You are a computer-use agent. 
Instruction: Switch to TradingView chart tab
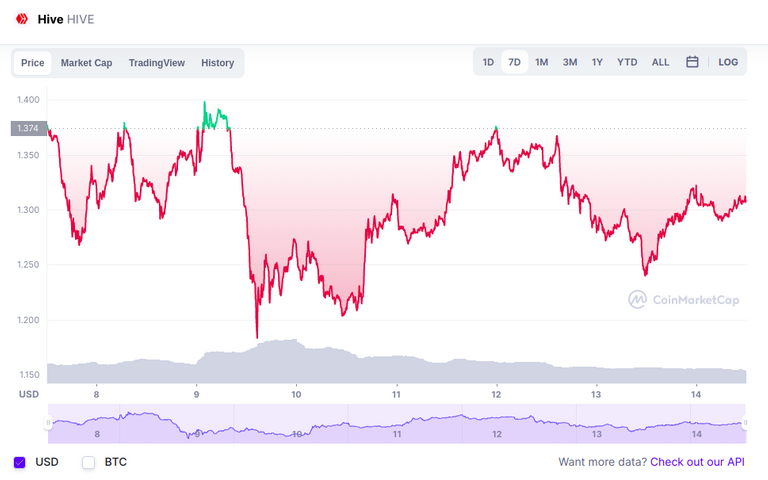click(157, 63)
